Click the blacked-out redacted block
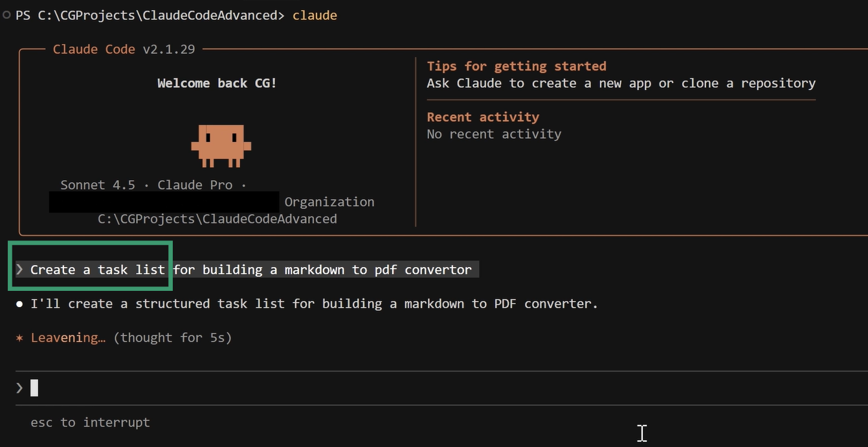Viewport: 868px width, 447px height. click(x=164, y=201)
